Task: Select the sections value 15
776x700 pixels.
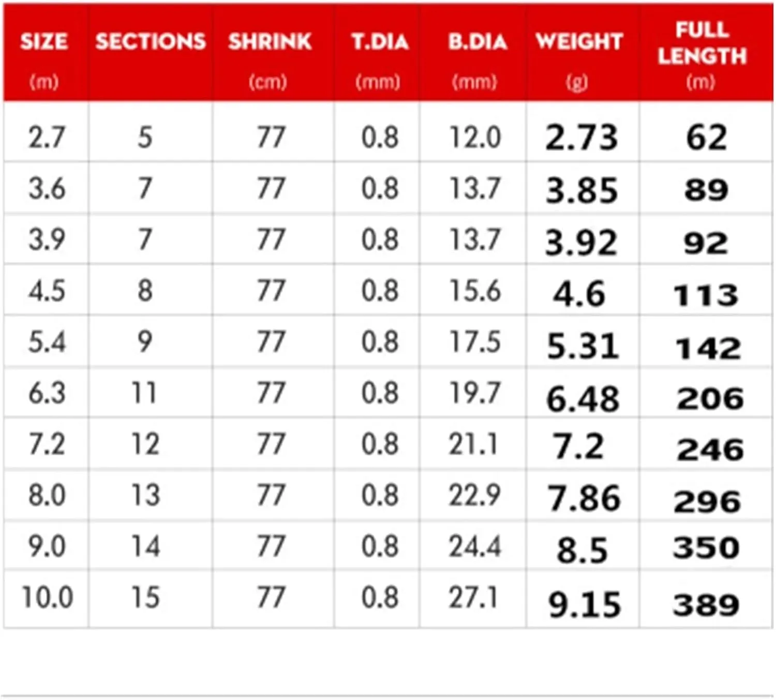Action: click(145, 597)
